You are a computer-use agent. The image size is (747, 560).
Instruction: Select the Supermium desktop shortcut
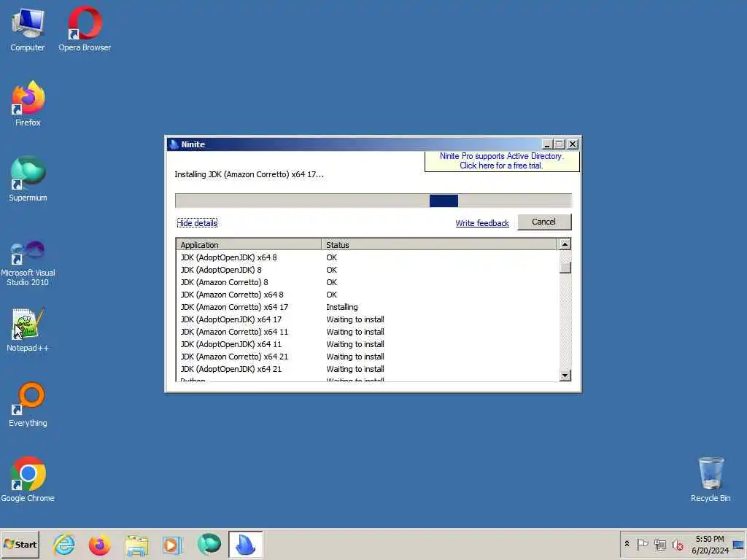click(x=28, y=179)
